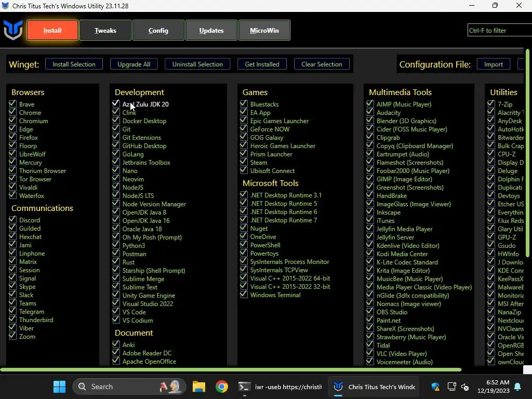This screenshot has height=399, width=532.
Task: Uncheck the 7-Zip checkbox
Action: [x=491, y=103]
